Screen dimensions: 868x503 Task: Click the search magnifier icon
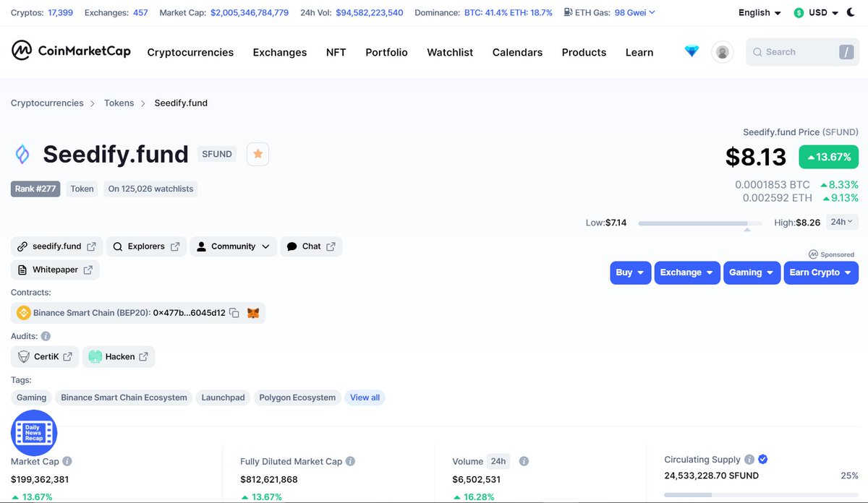[x=757, y=52]
